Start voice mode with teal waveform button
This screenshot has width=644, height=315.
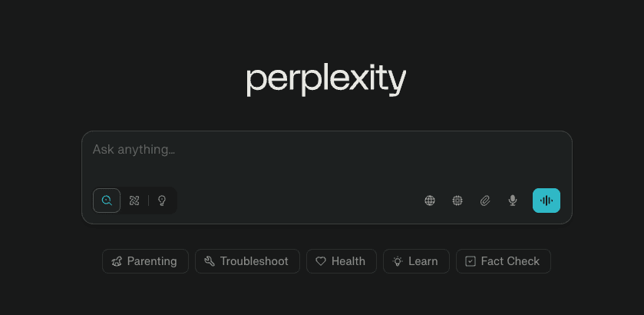coord(547,201)
